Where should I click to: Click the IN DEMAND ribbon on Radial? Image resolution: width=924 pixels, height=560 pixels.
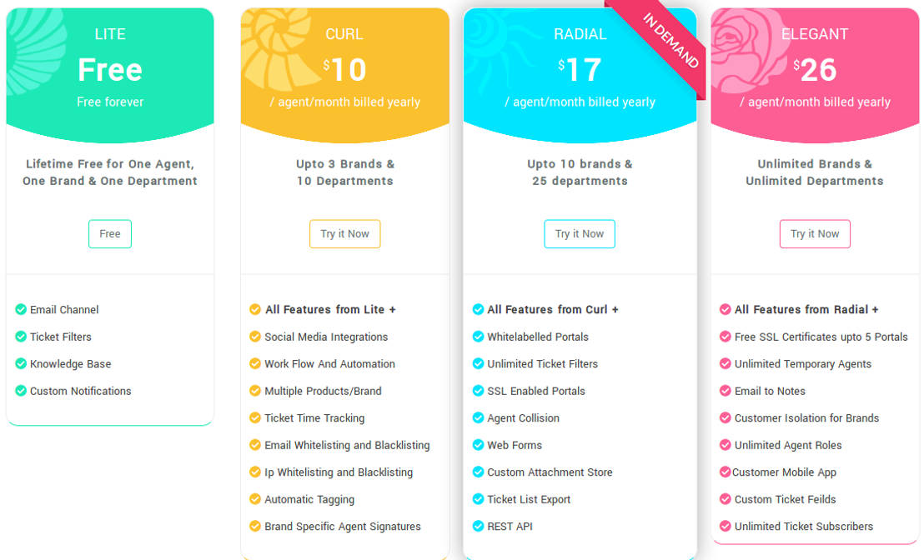[663, 44]
